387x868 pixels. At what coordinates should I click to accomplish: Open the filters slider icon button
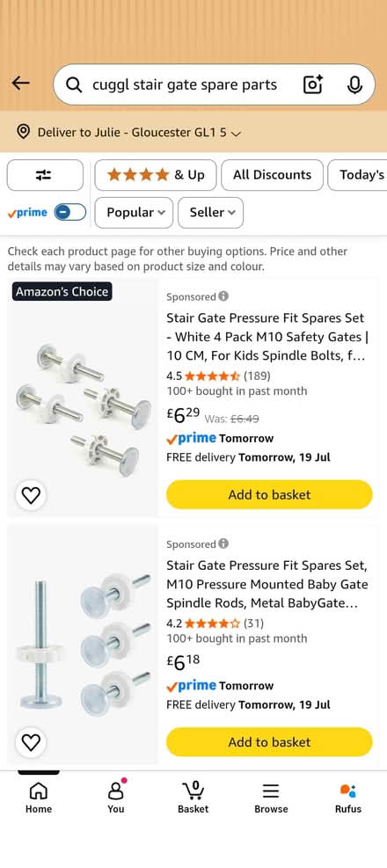45,175
